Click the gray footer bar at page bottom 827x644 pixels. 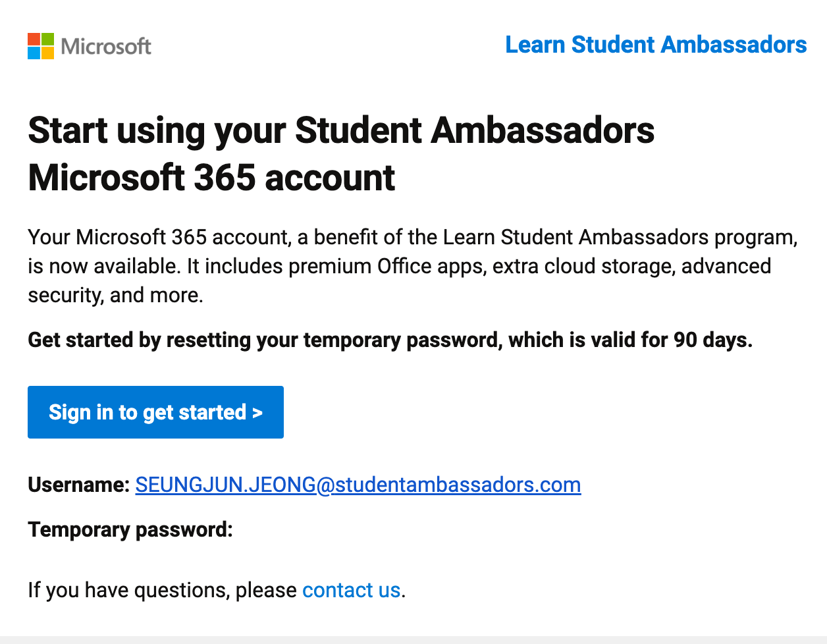[x=414, y=640]
